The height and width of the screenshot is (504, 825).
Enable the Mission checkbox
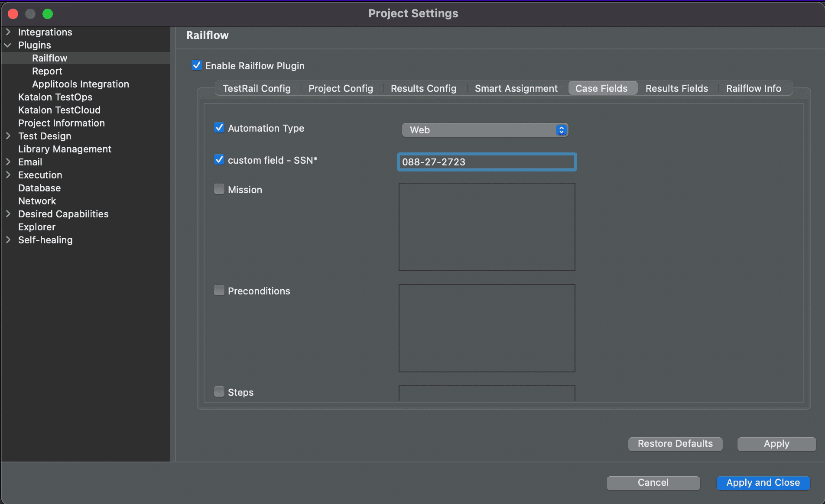219,189
